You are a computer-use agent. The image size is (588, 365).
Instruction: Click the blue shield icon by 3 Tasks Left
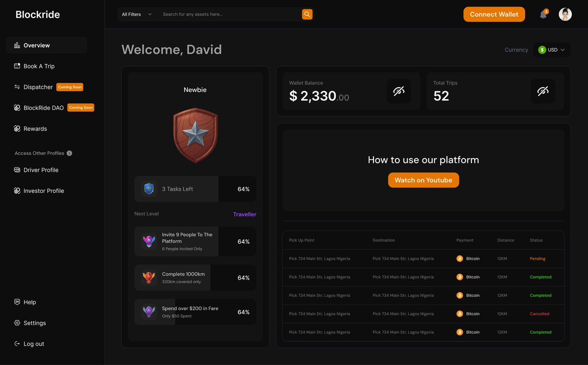point(149,189)
